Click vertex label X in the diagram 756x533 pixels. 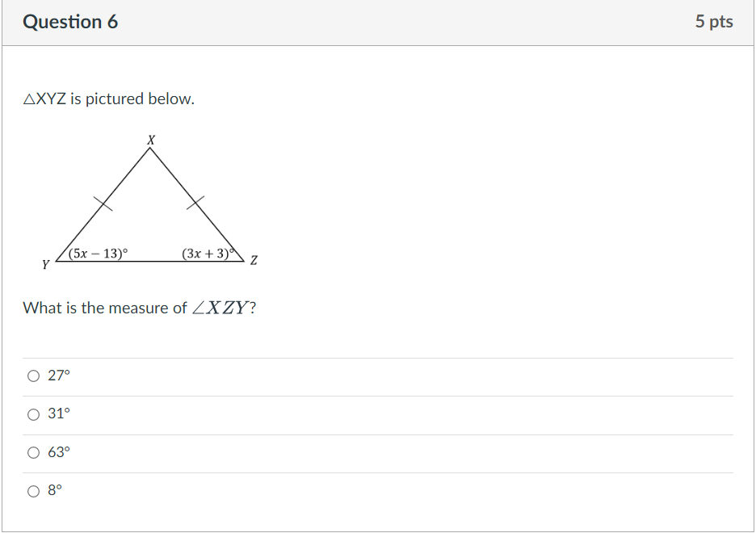tap(150, 139)
